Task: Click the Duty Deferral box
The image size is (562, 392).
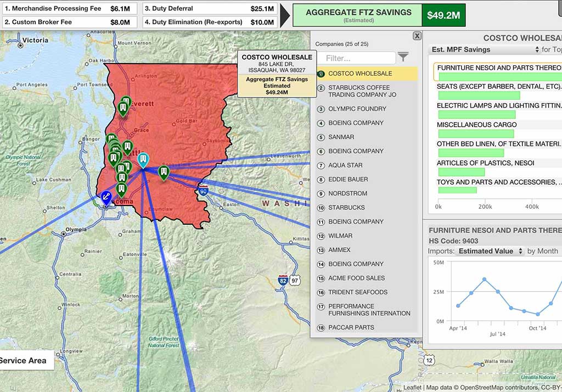Action: tap(210, 9)
